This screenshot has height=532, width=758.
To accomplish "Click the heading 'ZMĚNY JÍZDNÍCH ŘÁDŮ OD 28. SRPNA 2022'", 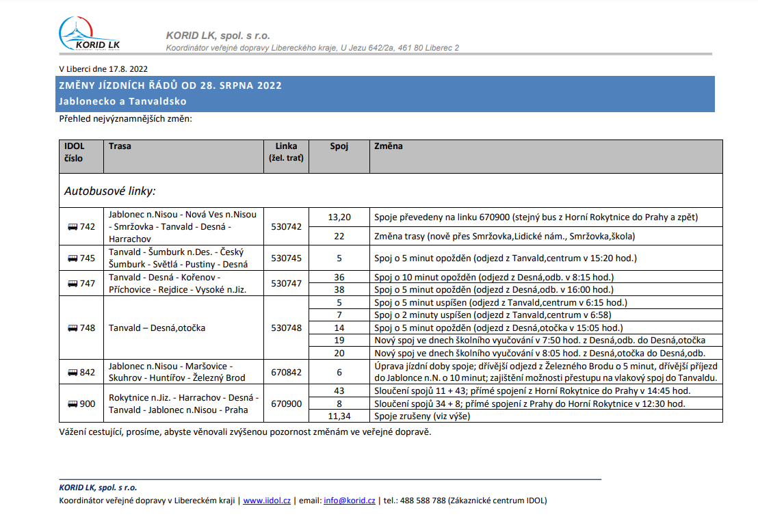I will (x=170, y=85).
